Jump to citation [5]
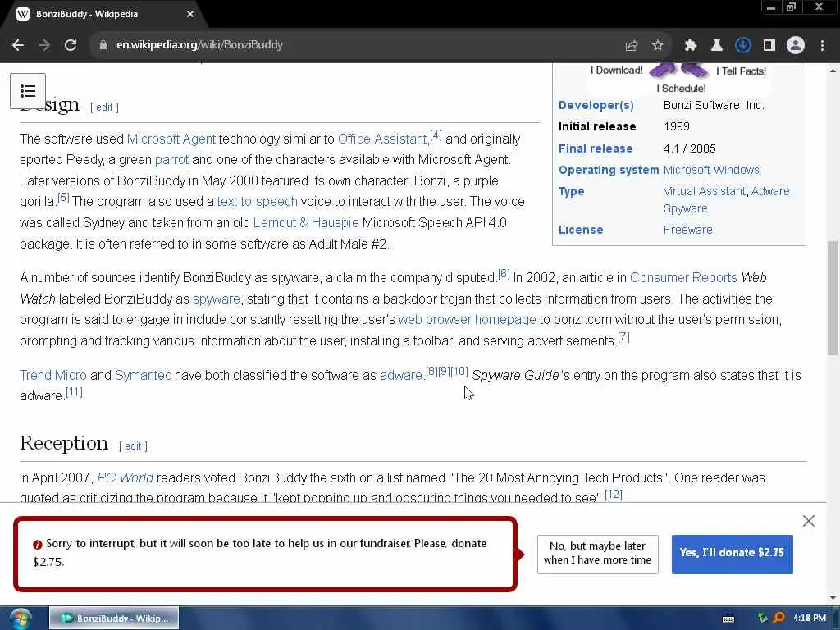840x630 pixels. [x=64, y=198]
